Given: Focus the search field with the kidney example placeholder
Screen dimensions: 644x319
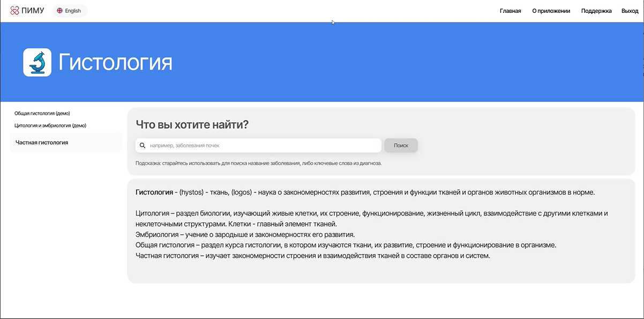Looking at the screenshot, I should tap(263, 145).
